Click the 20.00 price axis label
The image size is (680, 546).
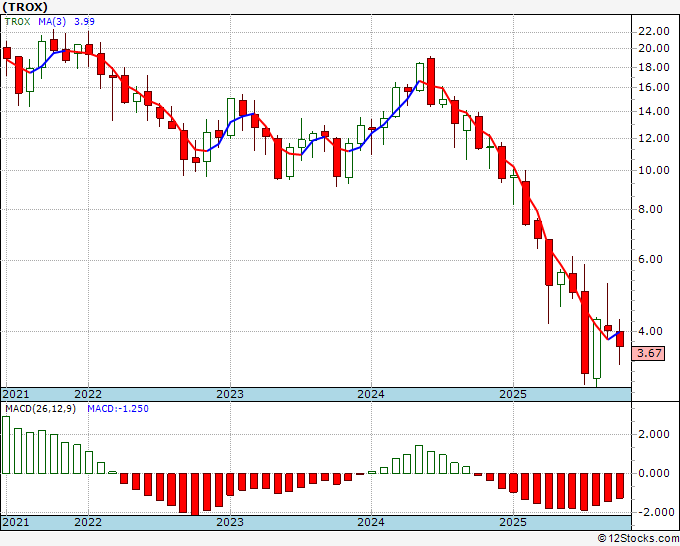point(654,48)
